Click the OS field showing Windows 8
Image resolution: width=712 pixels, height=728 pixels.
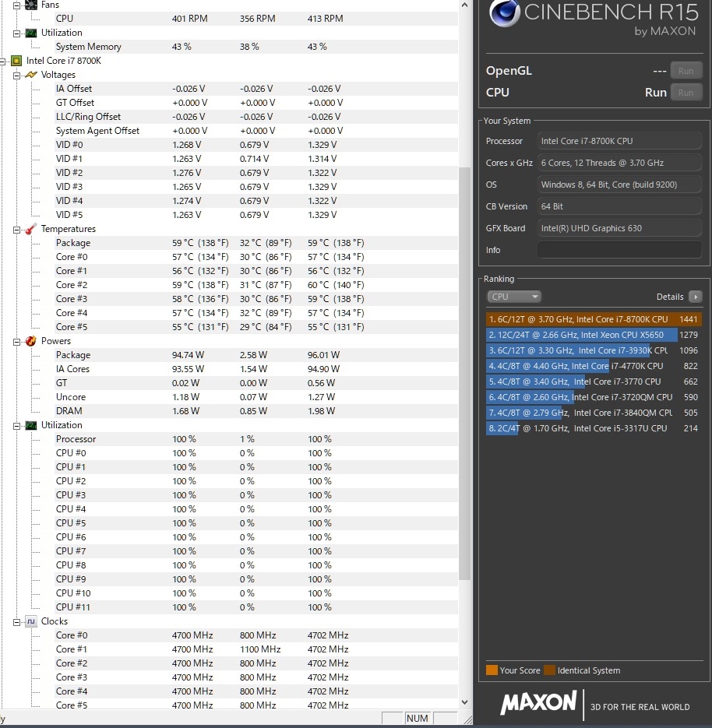pyautogui.click(x=619, y=185)
